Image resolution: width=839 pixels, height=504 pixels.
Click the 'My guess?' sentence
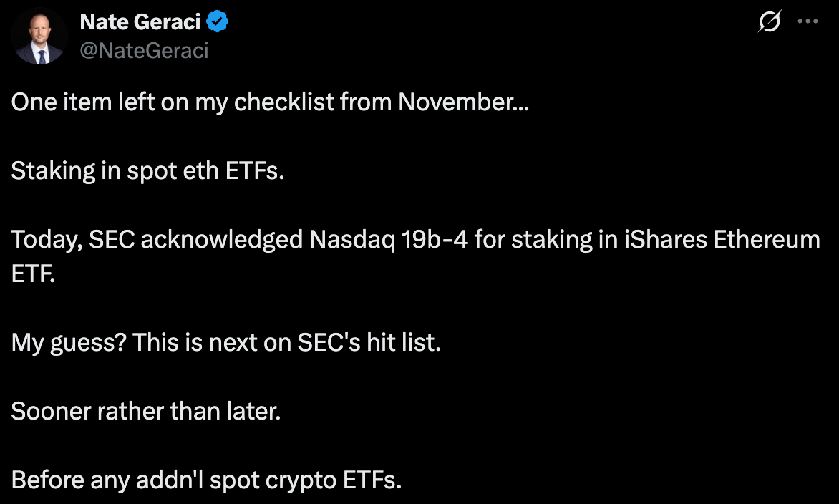pos(225,342)
